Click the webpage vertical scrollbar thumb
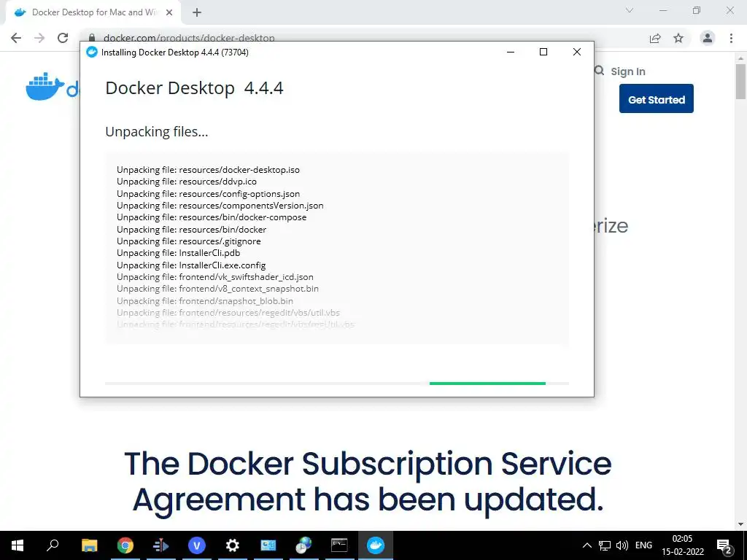 [741, 82]
